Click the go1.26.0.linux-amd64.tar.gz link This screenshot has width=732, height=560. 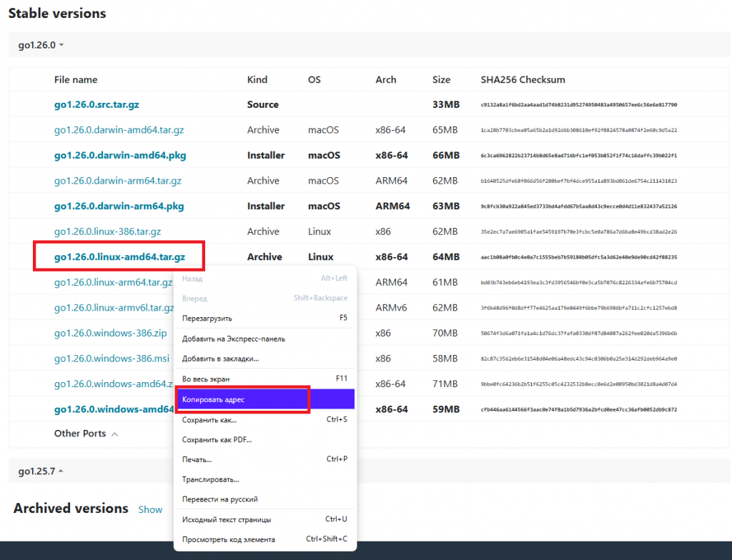click(118, 256)
